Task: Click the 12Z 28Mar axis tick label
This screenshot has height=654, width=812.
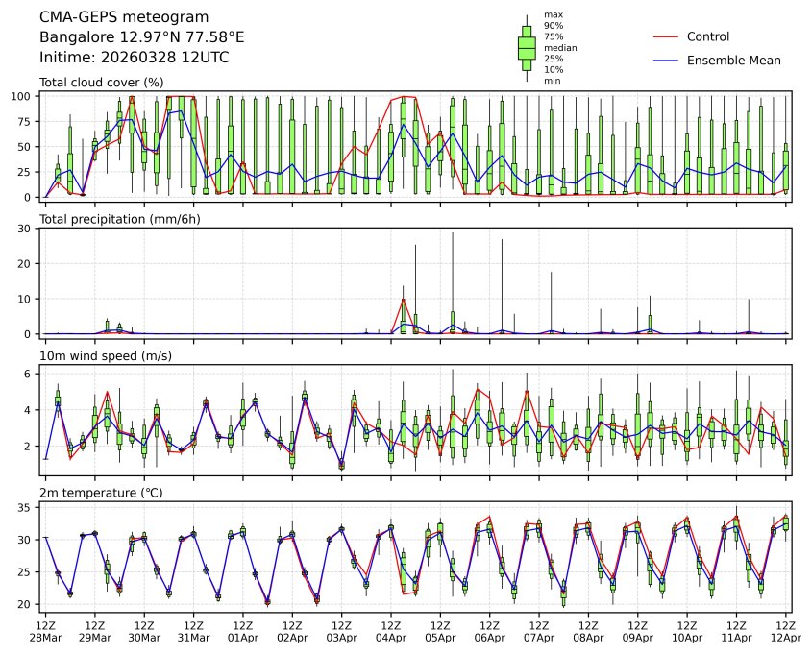Action: tap(45, 631)
